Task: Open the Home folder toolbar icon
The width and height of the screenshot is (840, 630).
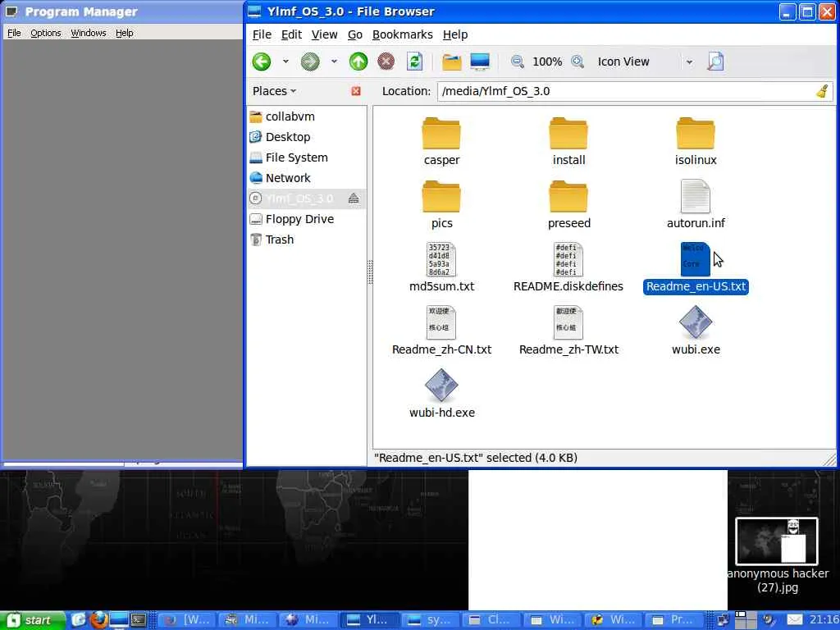Action: pyautogui.click(x=452, y=62)
